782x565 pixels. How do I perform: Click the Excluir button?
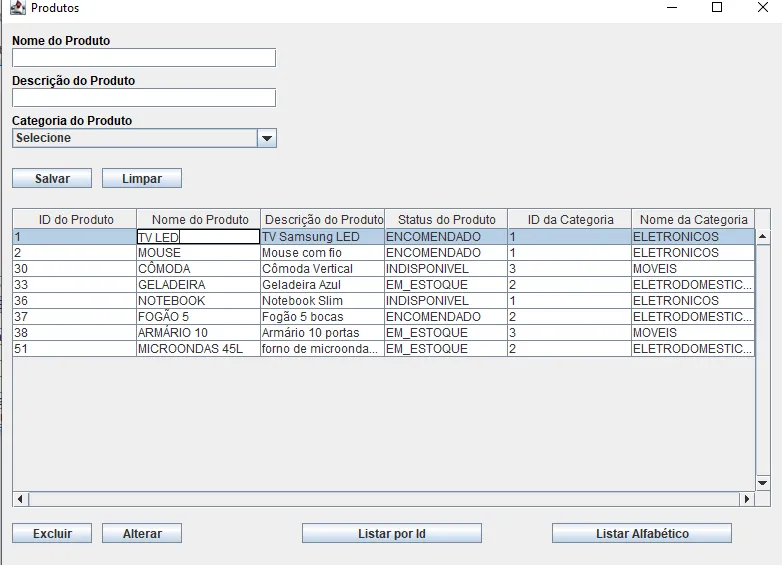[x=52, y=534]
